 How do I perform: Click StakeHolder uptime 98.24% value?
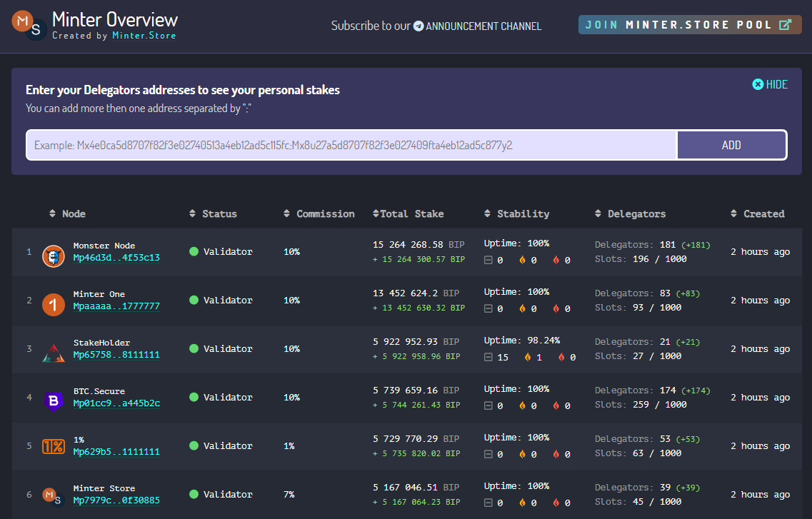pos(543,341)
